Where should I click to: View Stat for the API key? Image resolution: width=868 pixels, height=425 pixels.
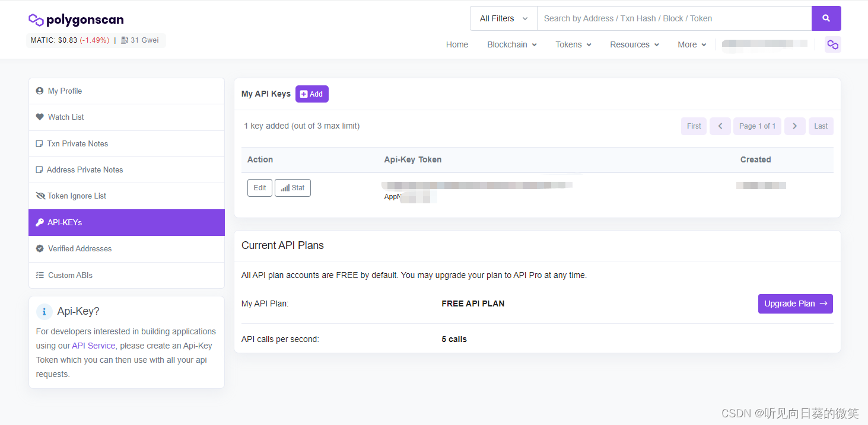coord(292,188)
